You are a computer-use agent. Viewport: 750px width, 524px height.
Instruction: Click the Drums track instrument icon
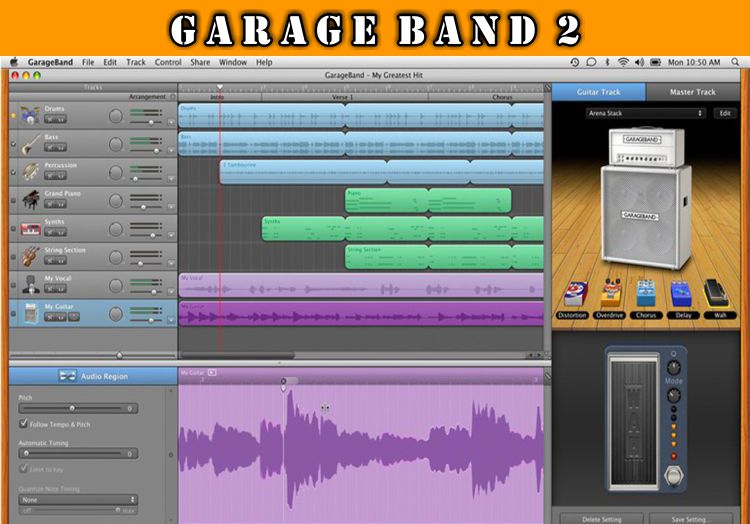coord(30,115)
